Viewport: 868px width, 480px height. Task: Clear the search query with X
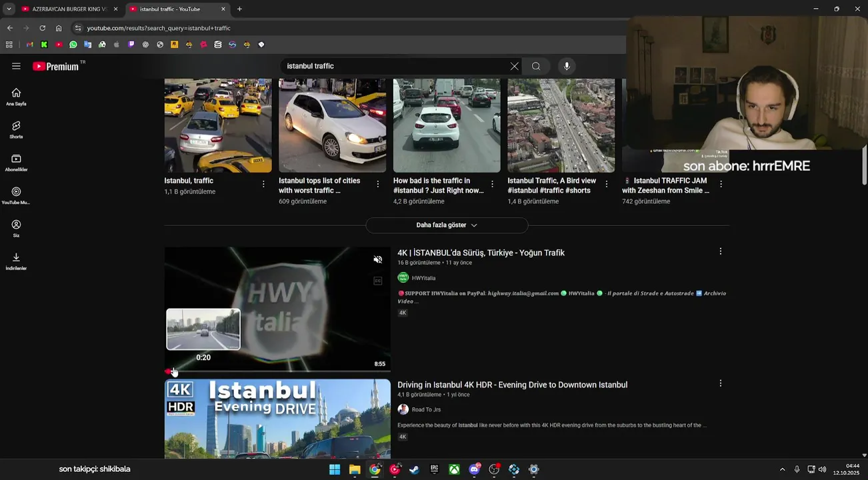pos(514,66)
